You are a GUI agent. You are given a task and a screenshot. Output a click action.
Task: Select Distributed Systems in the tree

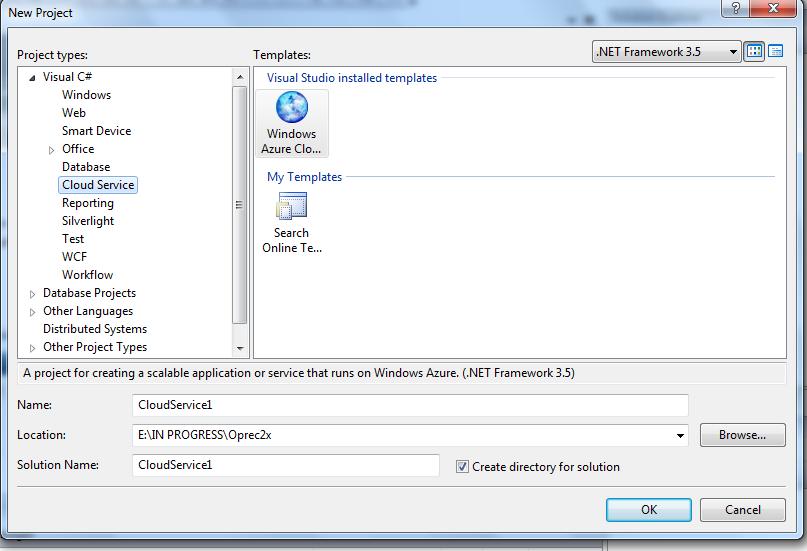95,329
